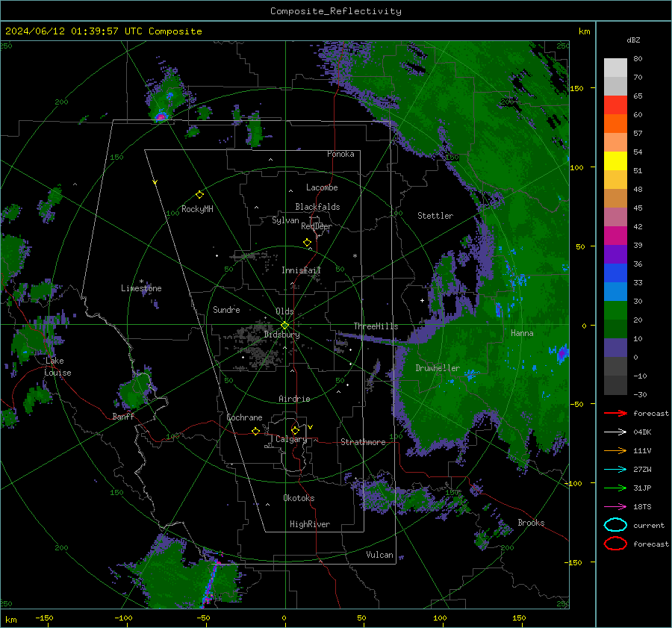Click the magenta 18TS arrow icon

point(615,507)
